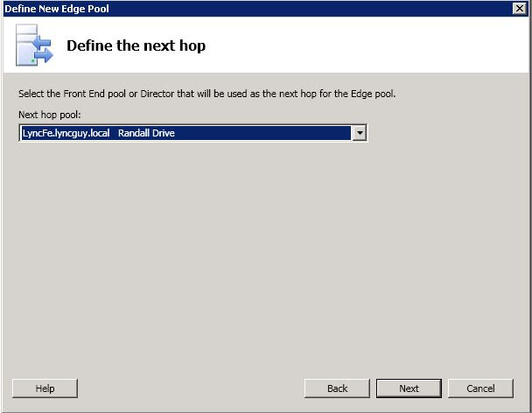Viewport: 532px width, 413px height.
Task: Select the LyncFe.lyncguy.local Randall Drive entry
Action: pos(185,133)
